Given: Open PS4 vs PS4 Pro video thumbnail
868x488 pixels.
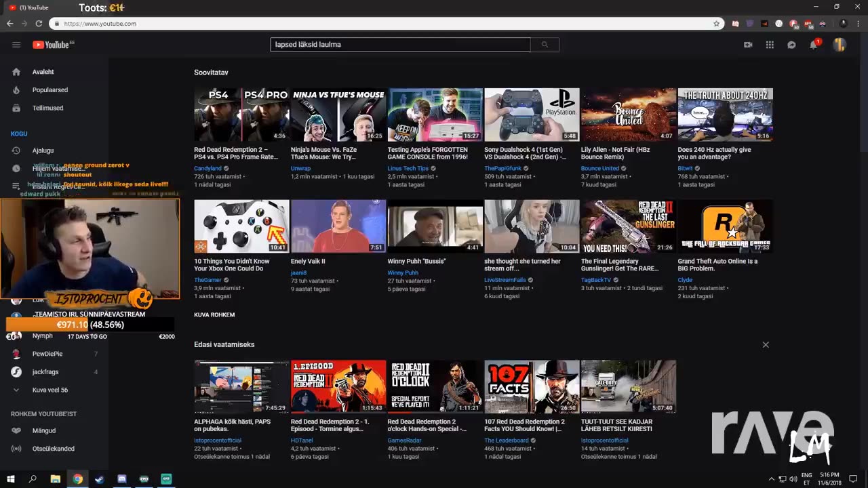Looking at the screenshot, I should pyautogui.click(x=241, y=115).
